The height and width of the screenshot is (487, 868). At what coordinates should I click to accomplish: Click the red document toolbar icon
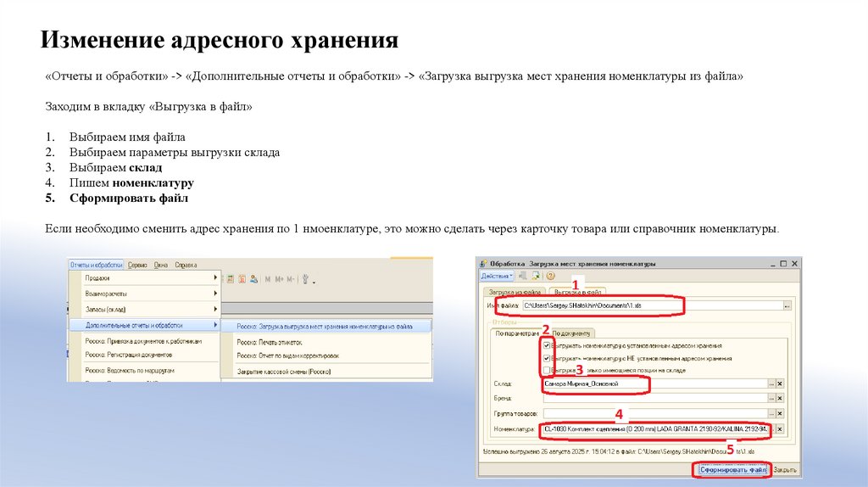[242, 279]
